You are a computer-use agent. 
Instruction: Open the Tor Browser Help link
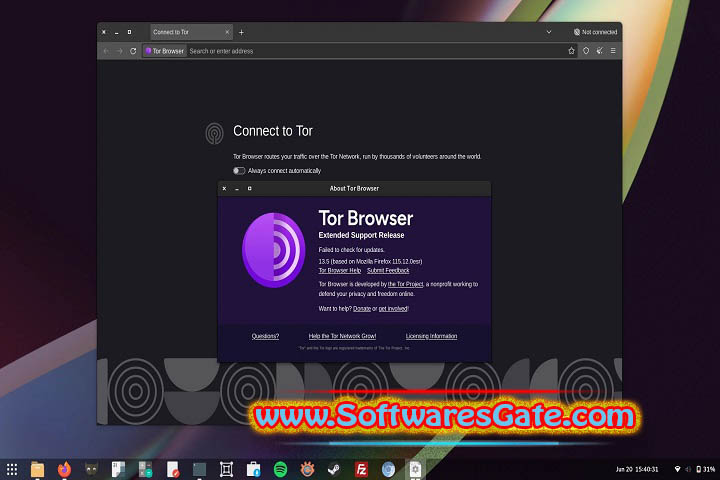point(340,271)
